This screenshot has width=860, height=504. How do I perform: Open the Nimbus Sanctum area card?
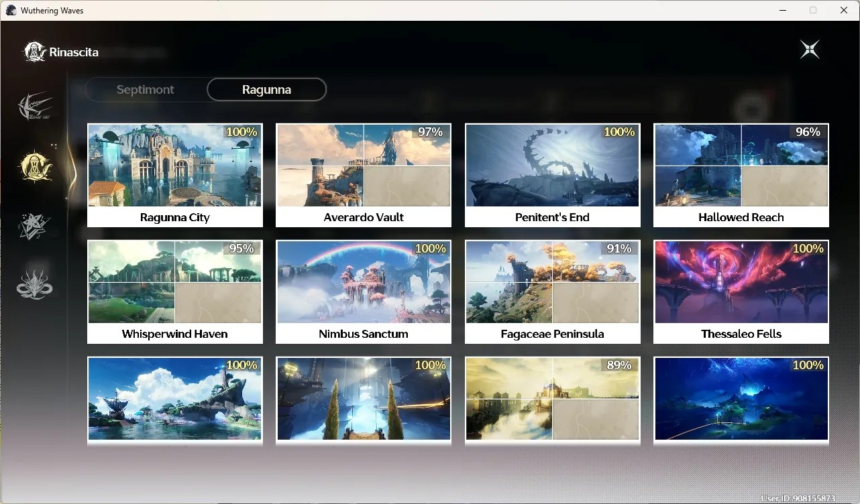364,292
